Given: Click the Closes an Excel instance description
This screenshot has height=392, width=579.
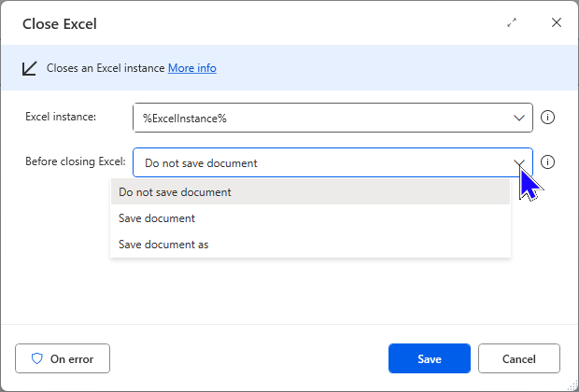Looking at the screenshot, I should click(x=106, y=68).
